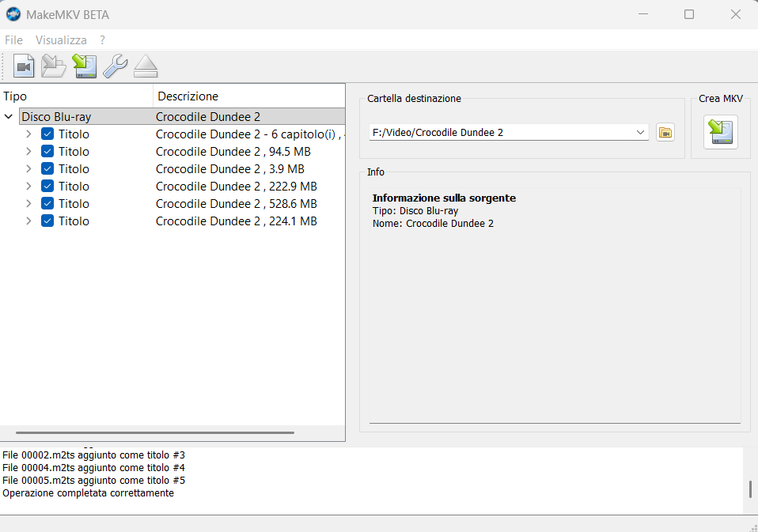
Task: Click 'Tipo: Disco Blu-ray' info text
Action: 415,211
